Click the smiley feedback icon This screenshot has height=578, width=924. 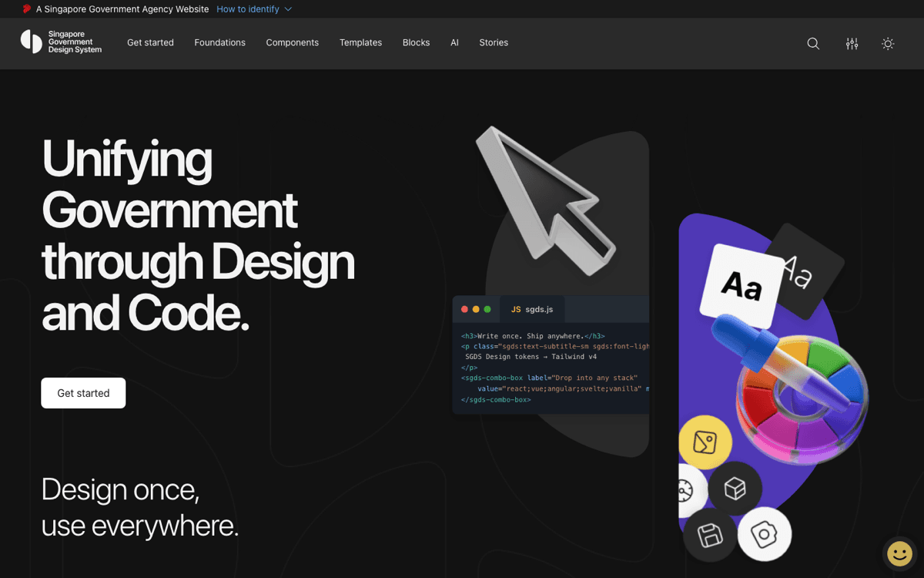(x=900, y=553)
